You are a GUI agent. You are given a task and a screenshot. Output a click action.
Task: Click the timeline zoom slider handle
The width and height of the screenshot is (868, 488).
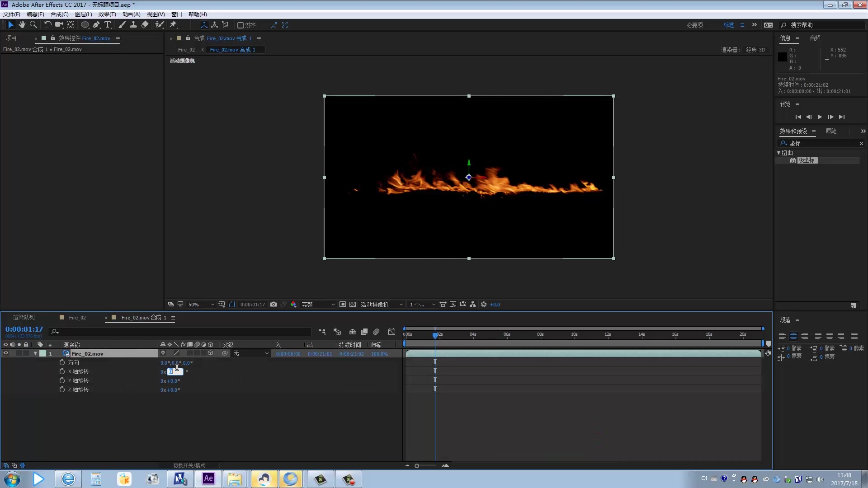pos(417,466)
